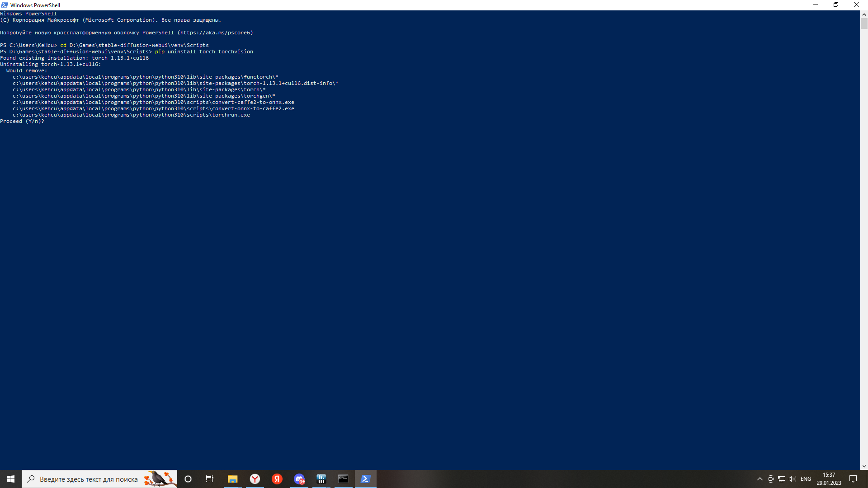Restore down the PowerShell window
The height and width of the screenshot is (488, 868).
pyautogui.click(x=836, y=5)
